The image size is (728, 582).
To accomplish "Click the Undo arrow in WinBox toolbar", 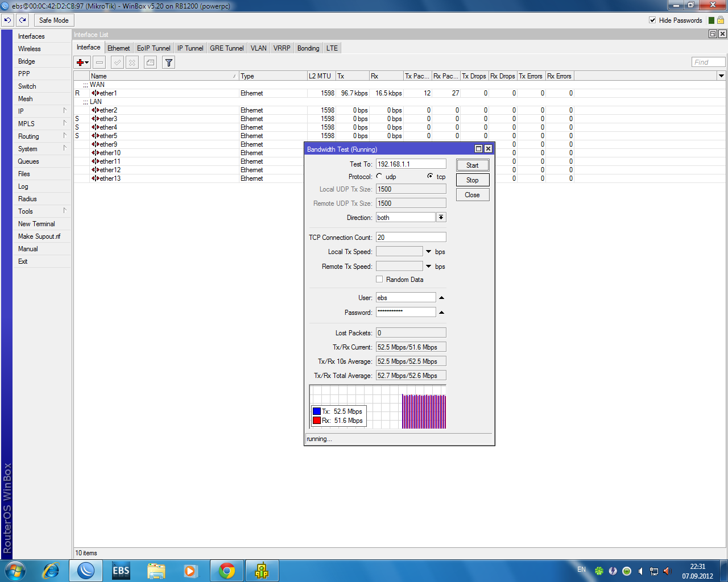I will pyautogui.click(x=7, y=20).
